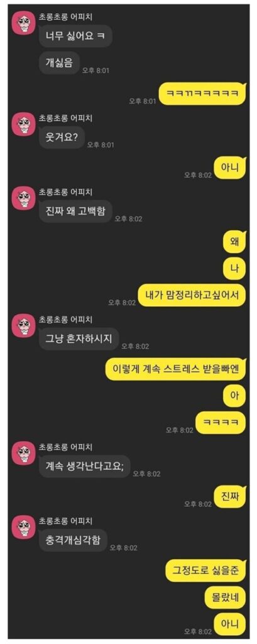
Task: Select the yellow '그정도로 싫을준' bubble
Action: [205, 570]
